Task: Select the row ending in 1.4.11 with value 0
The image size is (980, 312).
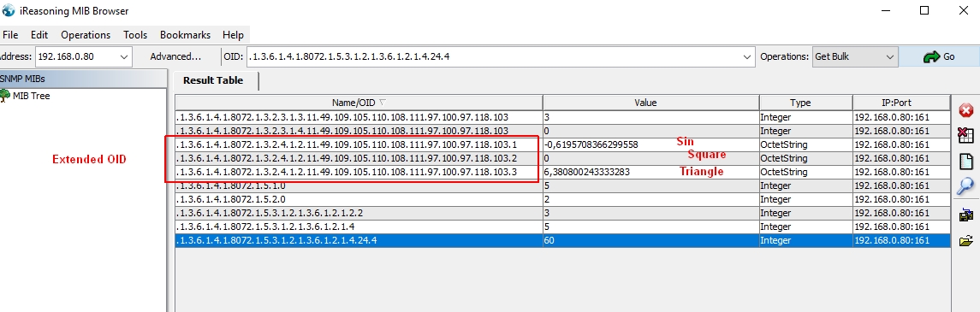Action: click(x=562, y=131)
